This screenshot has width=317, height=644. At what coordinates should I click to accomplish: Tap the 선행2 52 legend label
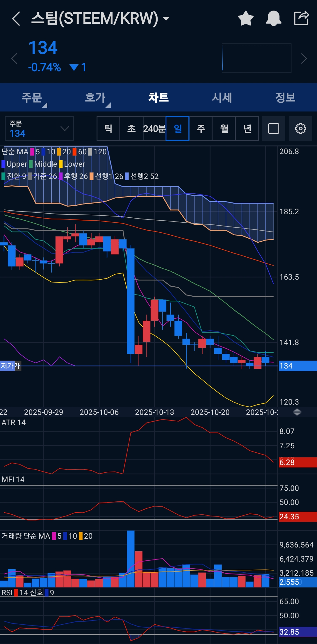[x=144, y=176]
